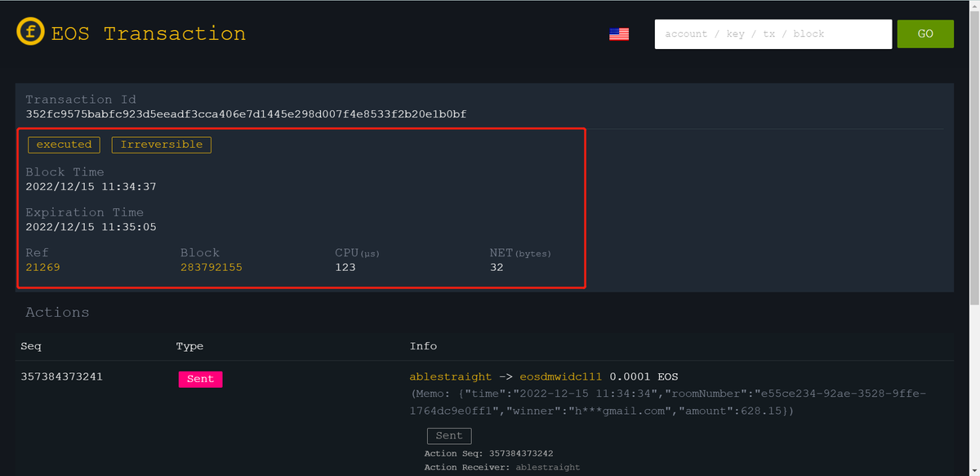Viewport: 980px width, 476px height.
Task: Open the Ref number 21269 link
Action: (x=42, y=268)
